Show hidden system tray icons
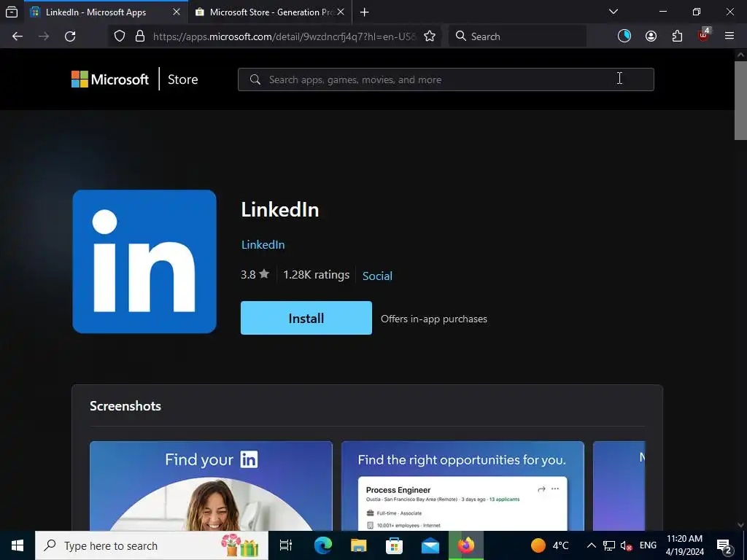Image resolution: width=747 pixels, height=560 pixels. 591,545
